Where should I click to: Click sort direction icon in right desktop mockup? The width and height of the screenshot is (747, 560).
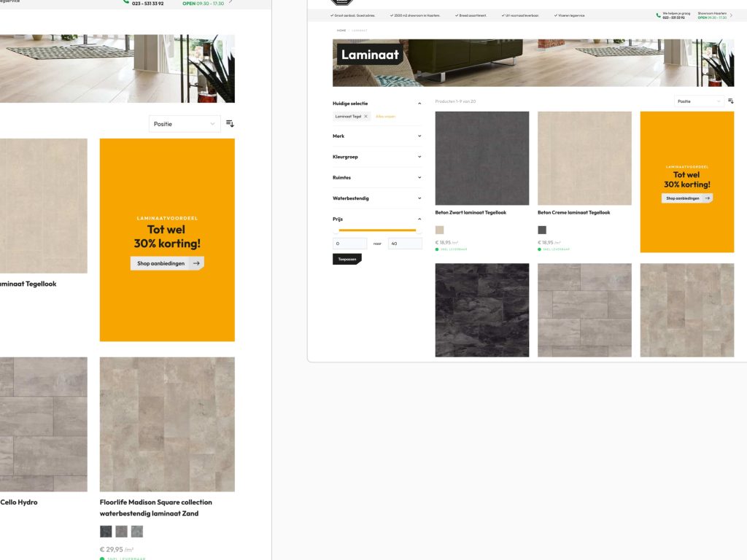click(x=731, y=101)
